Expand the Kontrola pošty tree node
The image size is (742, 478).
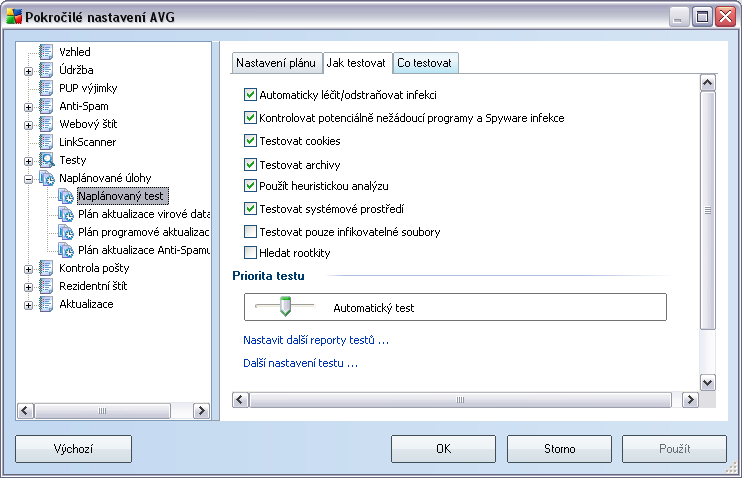pyautogui.click(x=28, y=269)
